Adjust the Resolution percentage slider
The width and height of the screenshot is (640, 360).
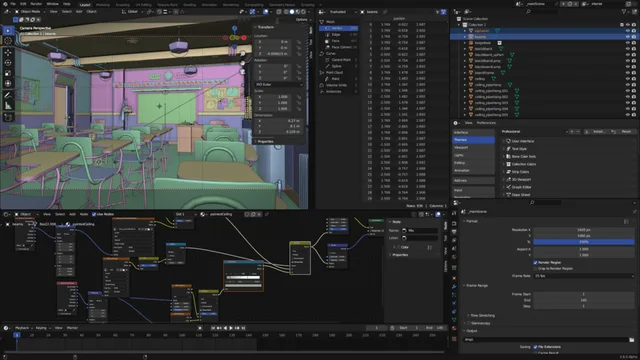pos(584,242)
